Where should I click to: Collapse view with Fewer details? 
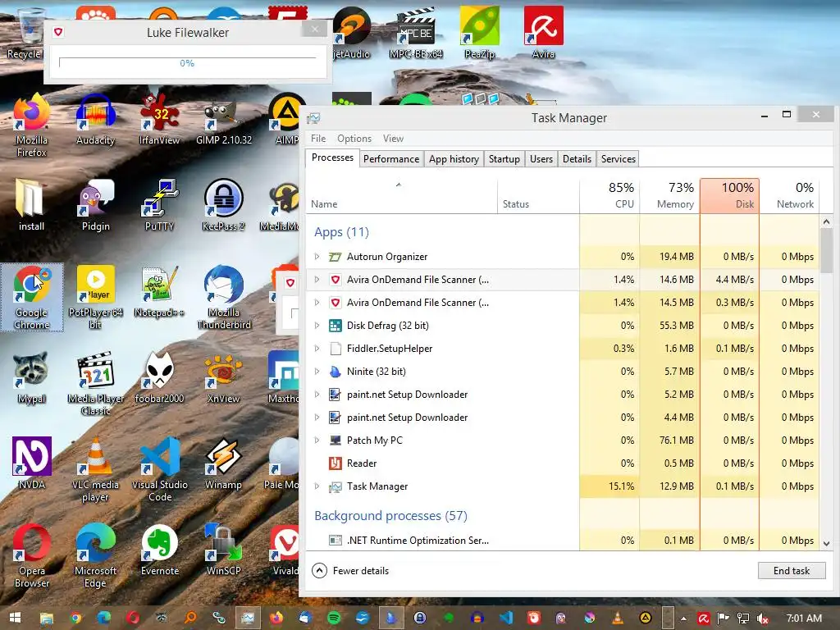pos(351,571)
